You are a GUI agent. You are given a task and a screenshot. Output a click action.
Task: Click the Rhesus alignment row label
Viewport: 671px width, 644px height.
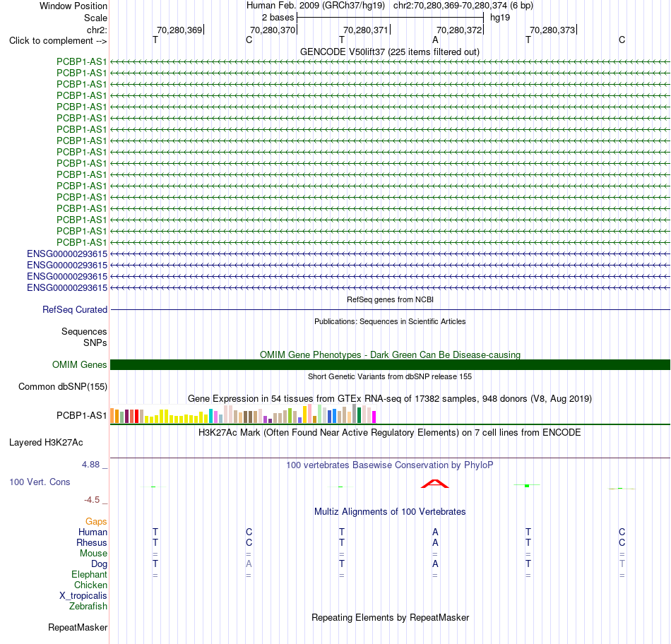pos(92,542)
